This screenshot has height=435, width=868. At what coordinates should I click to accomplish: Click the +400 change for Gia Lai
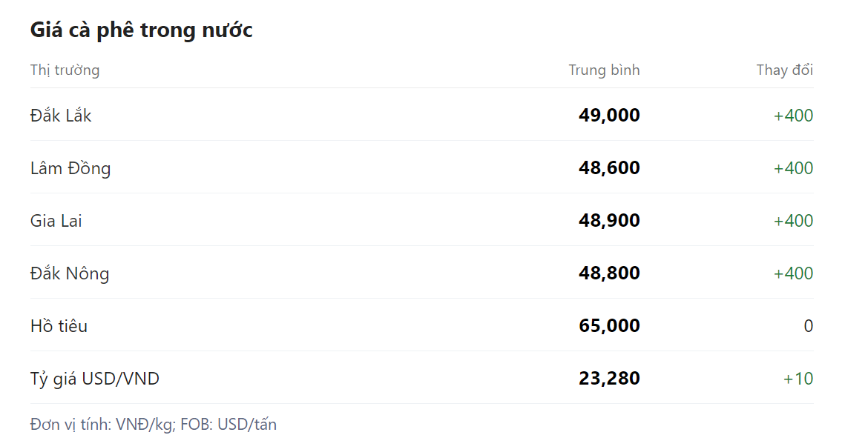(793, 221)
